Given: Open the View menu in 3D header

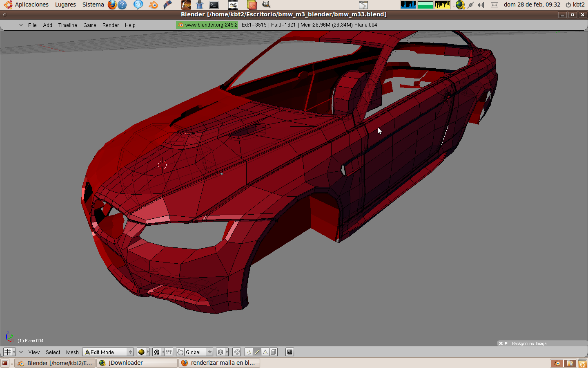Looking at the screenshot, I should [34, 352].
